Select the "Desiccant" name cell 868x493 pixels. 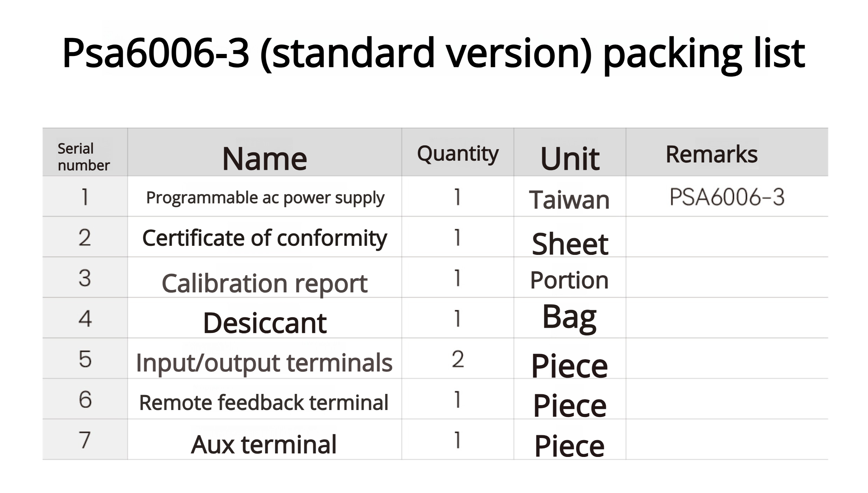tap(265, 323)
